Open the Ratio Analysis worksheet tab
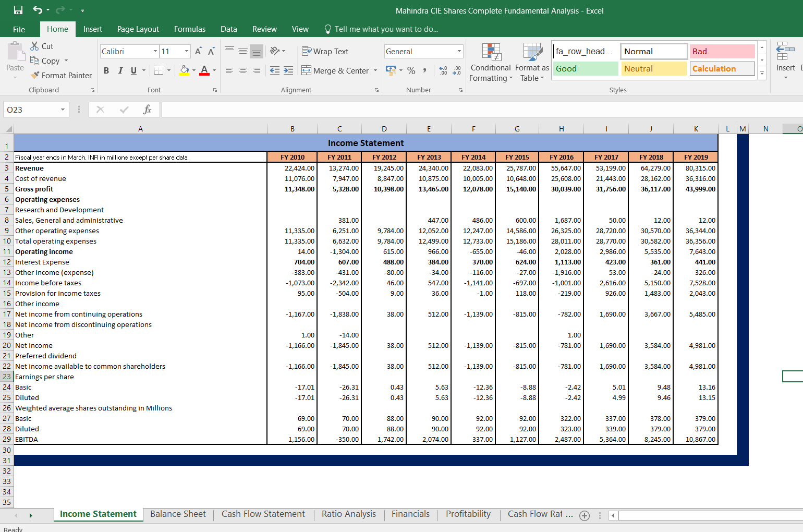 [349, 514]
